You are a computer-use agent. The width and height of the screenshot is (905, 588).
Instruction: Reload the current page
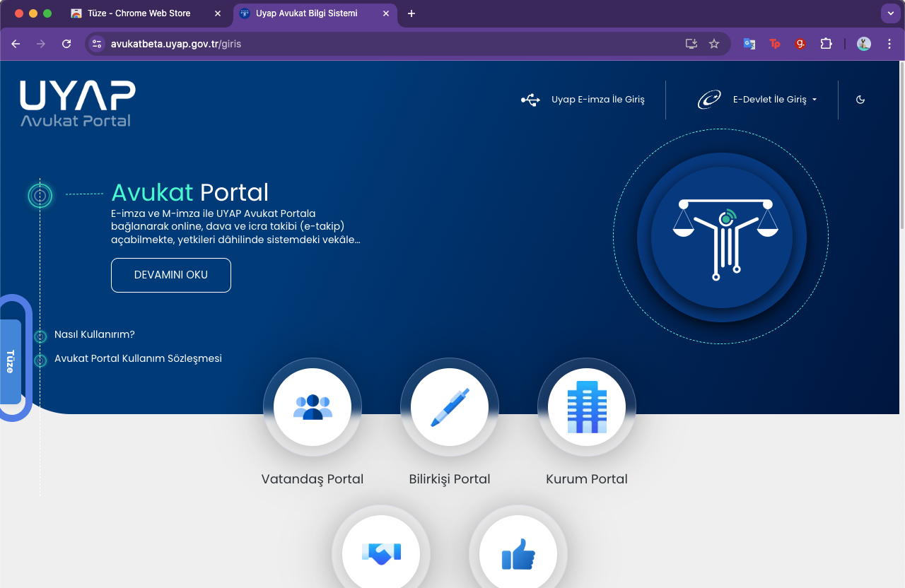(66, 44)
